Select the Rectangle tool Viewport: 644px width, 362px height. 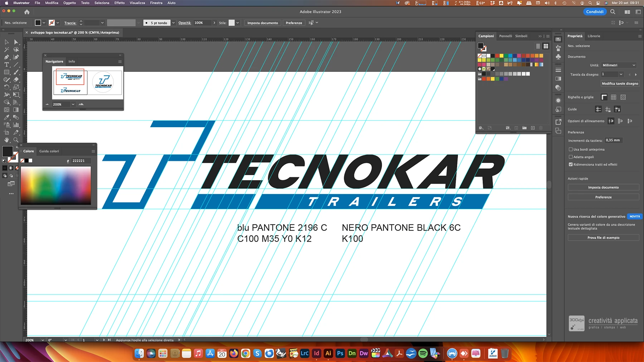tap(6, 72)
